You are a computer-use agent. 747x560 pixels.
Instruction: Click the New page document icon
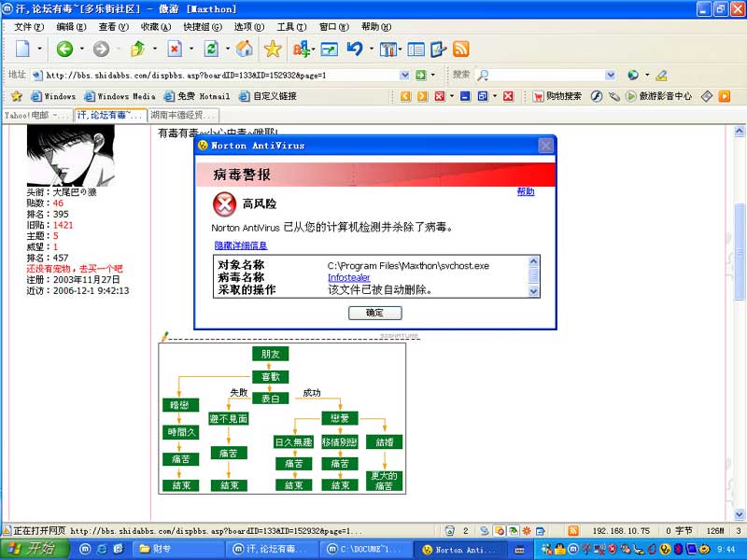(x=22, y=49)
